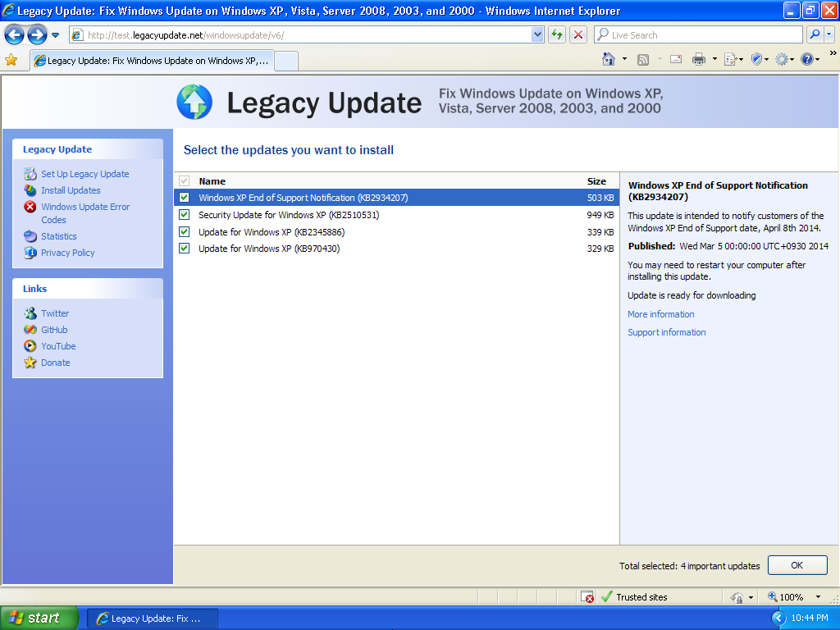Click the Legacy Update taskbar button
This screenshot has height=630, width=840.
[x=152, y=619]
